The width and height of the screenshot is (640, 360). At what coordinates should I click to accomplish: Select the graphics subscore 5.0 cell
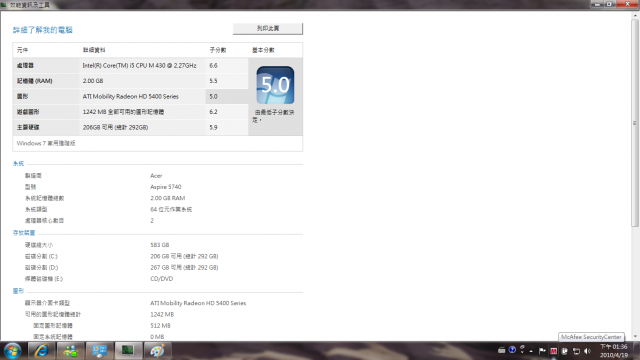227,96
